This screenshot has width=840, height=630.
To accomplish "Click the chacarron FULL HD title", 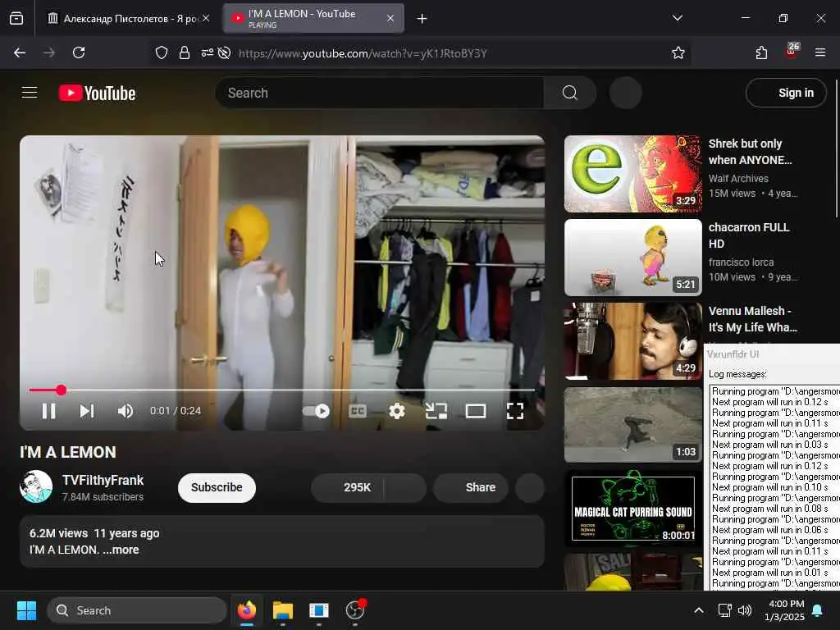I will (748, 235).
